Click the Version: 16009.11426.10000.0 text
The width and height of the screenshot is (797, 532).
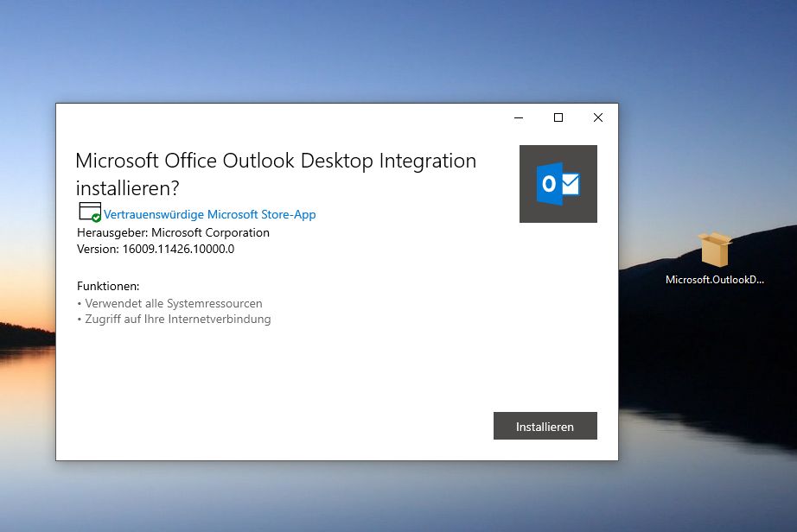(156, 249)
